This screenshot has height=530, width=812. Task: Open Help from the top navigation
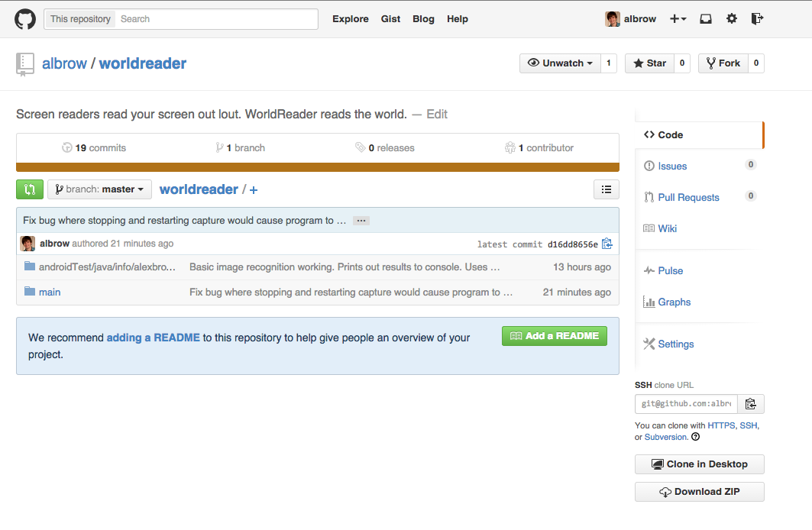(458, 19)
